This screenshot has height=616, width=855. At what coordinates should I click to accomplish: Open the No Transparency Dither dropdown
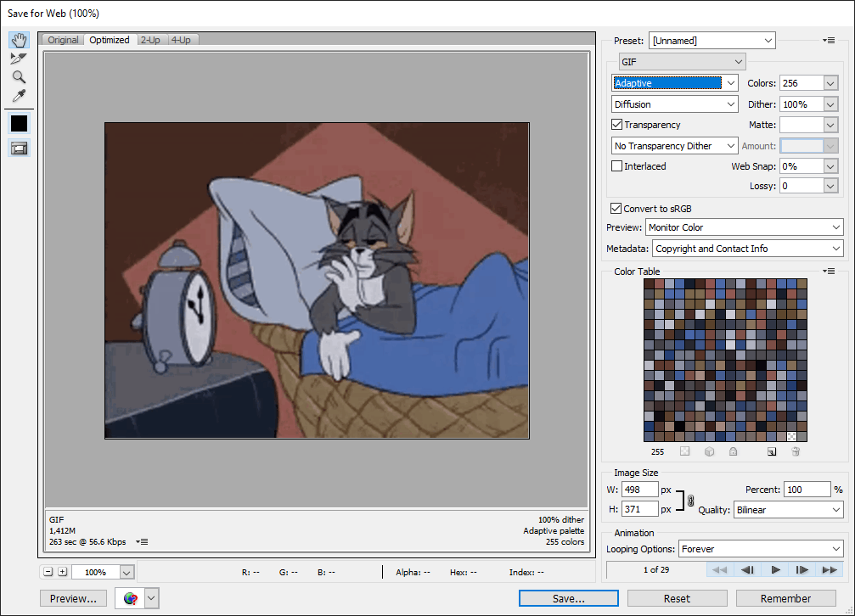coord(674,146)
